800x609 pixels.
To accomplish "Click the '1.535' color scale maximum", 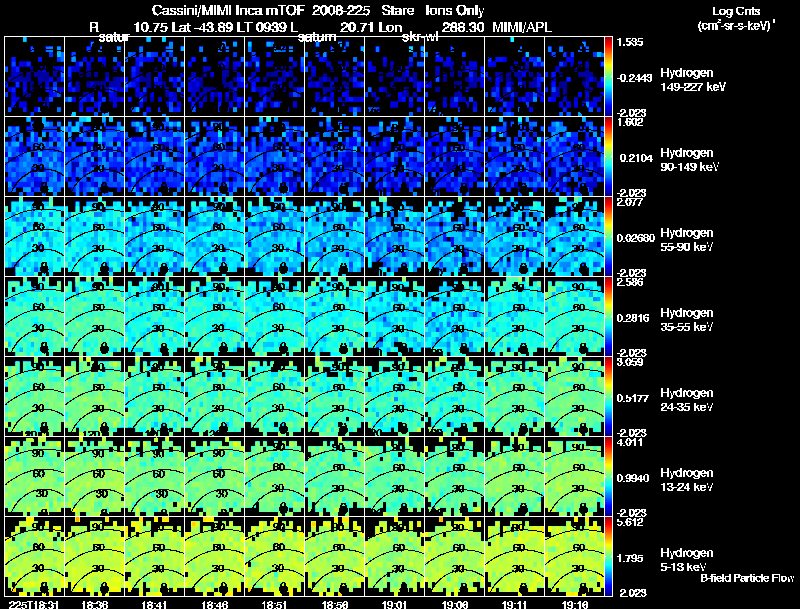I will click(x=630, y=42).
